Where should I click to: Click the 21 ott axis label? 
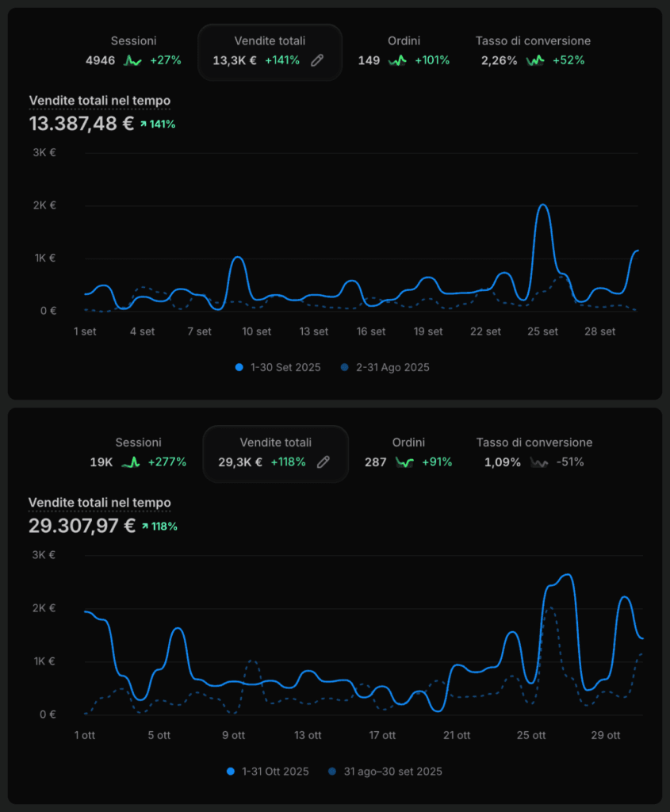tap(457, 735)
